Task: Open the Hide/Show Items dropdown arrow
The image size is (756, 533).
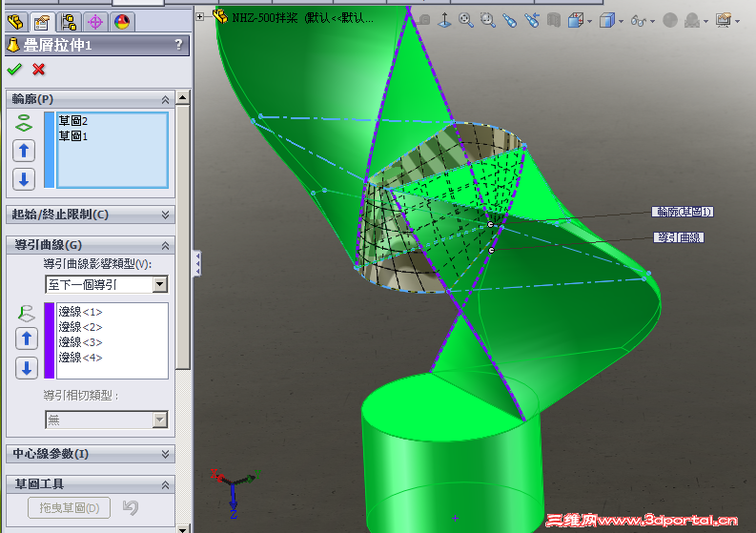Action: [652, 21]
